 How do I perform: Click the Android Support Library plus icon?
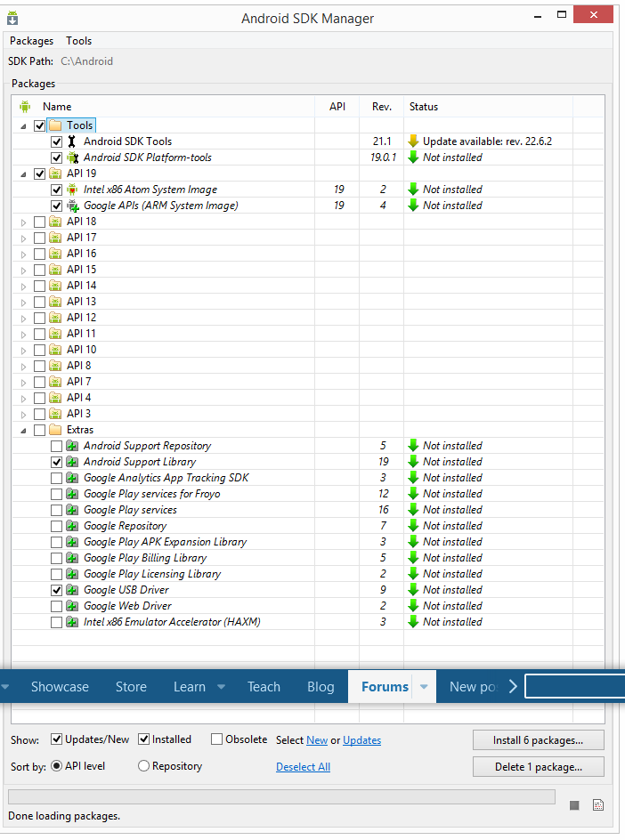(x=72, y=462)
